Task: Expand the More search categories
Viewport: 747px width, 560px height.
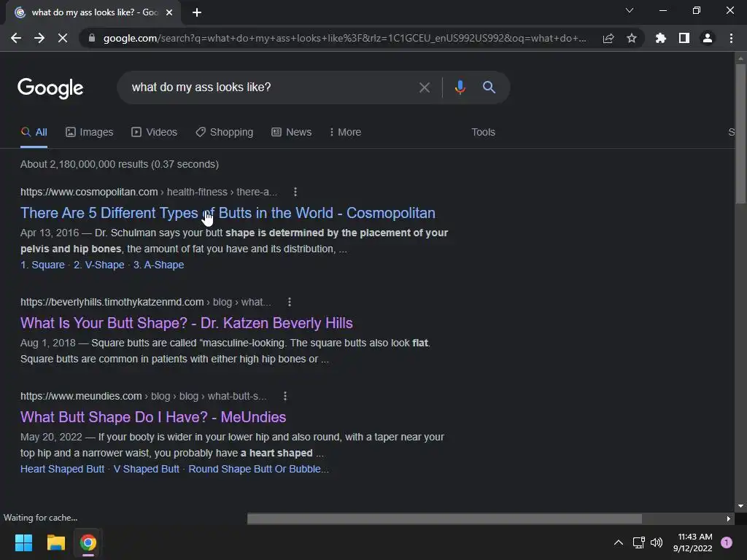Action: coord(345,133)
